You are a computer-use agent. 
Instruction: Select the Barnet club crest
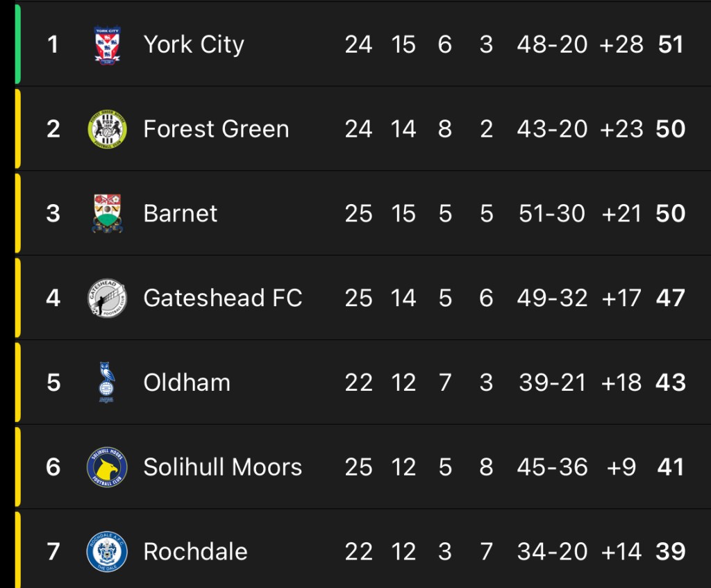pos(107,213)
